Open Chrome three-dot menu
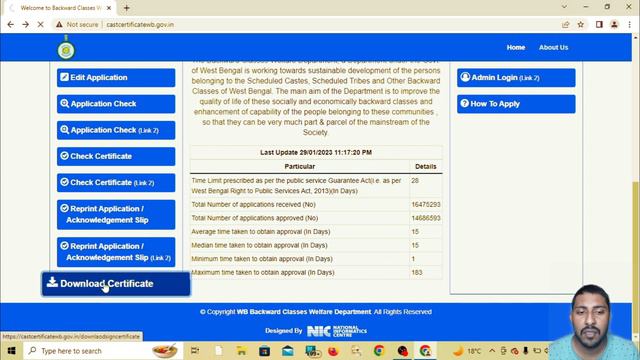Image resolution: width=640 pixels, height=360 pixels. (x=630, y=24)
